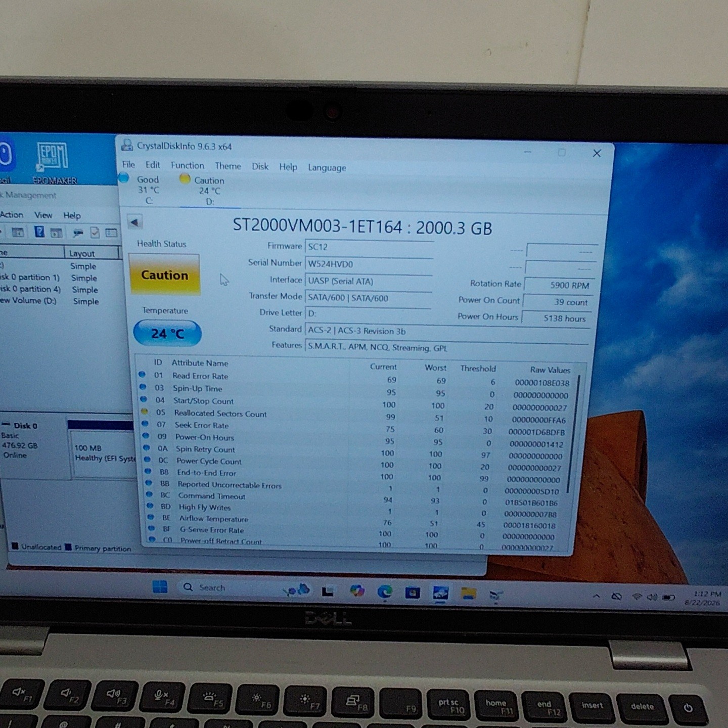Select the Read Error Rate attribute row

tap(355, 379)
